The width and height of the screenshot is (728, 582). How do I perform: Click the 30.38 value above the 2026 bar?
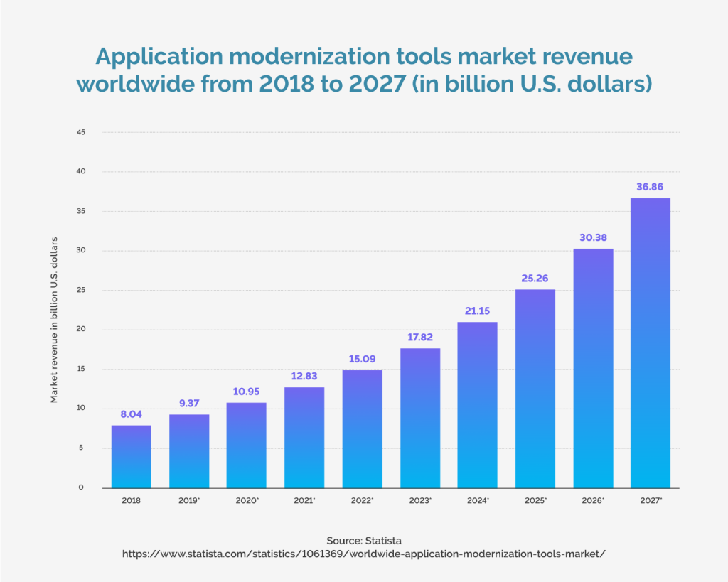(x=592, y=237)
